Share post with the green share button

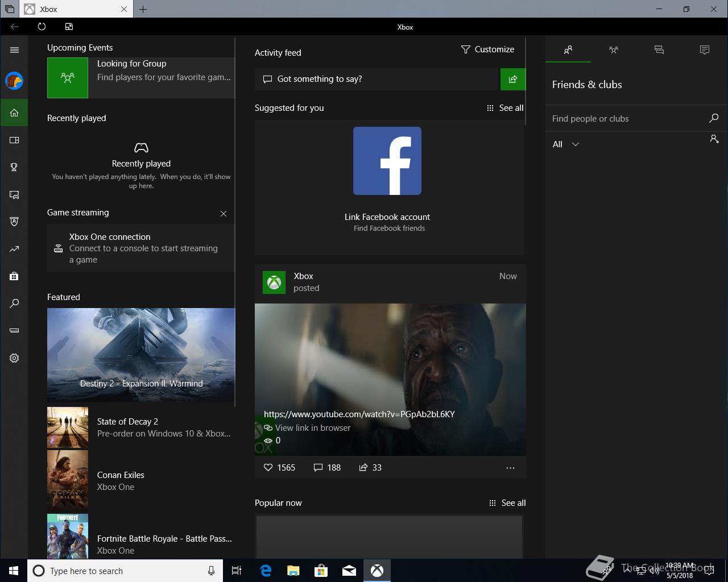point(512,79)
